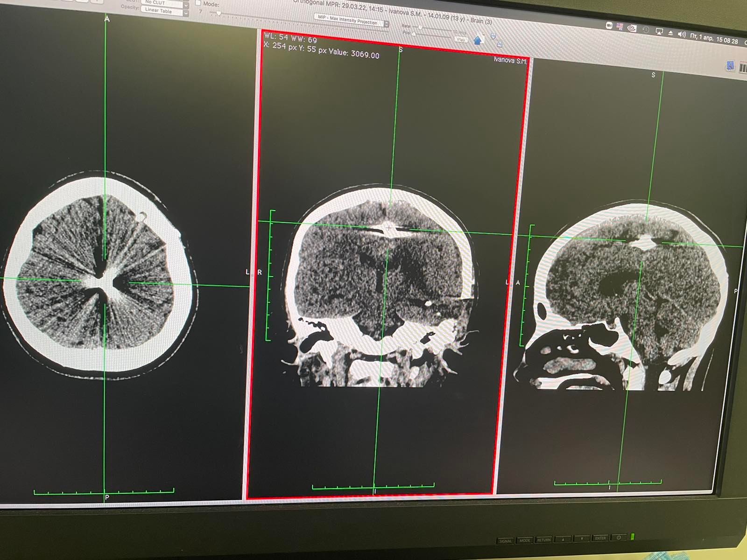
Task: Open the Zoom camera menu bar icon
Action: [609, 26]
